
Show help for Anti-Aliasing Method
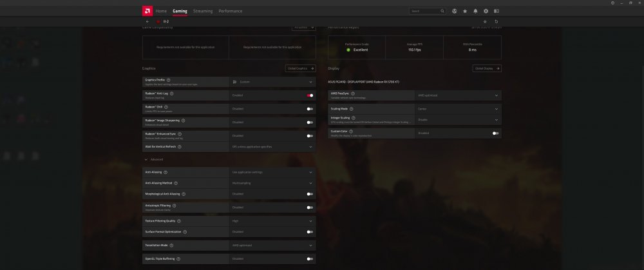click(x=176, y=183)
